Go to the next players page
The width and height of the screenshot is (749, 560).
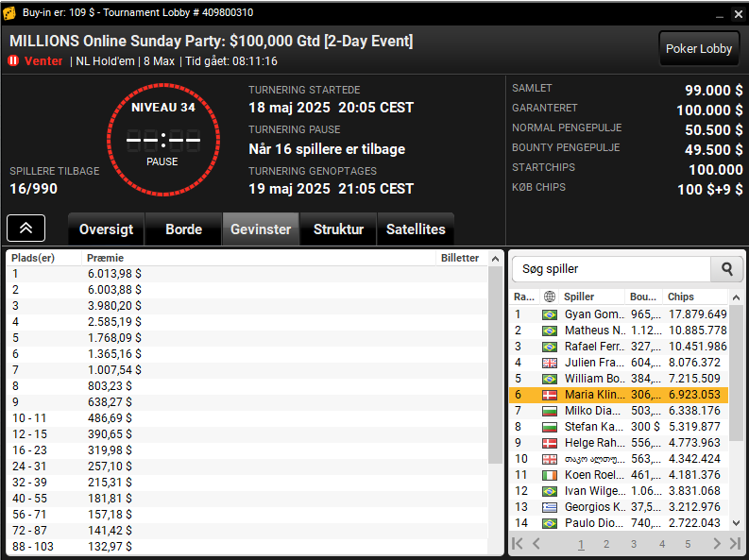[x=717, y=543]
